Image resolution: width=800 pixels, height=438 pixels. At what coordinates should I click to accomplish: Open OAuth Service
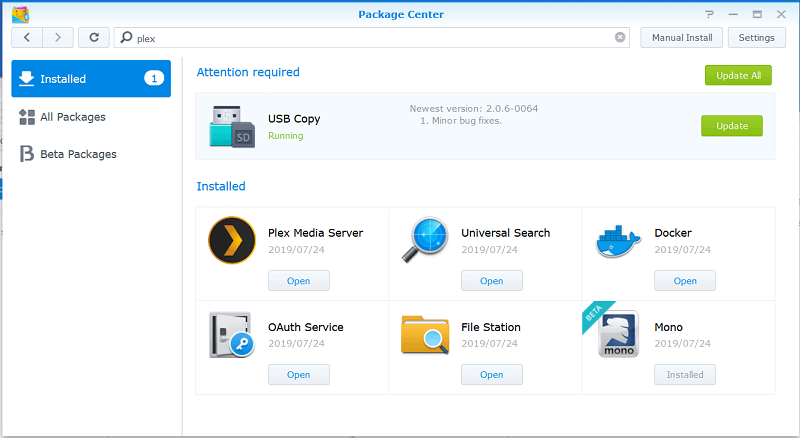(x=298, y=375)
